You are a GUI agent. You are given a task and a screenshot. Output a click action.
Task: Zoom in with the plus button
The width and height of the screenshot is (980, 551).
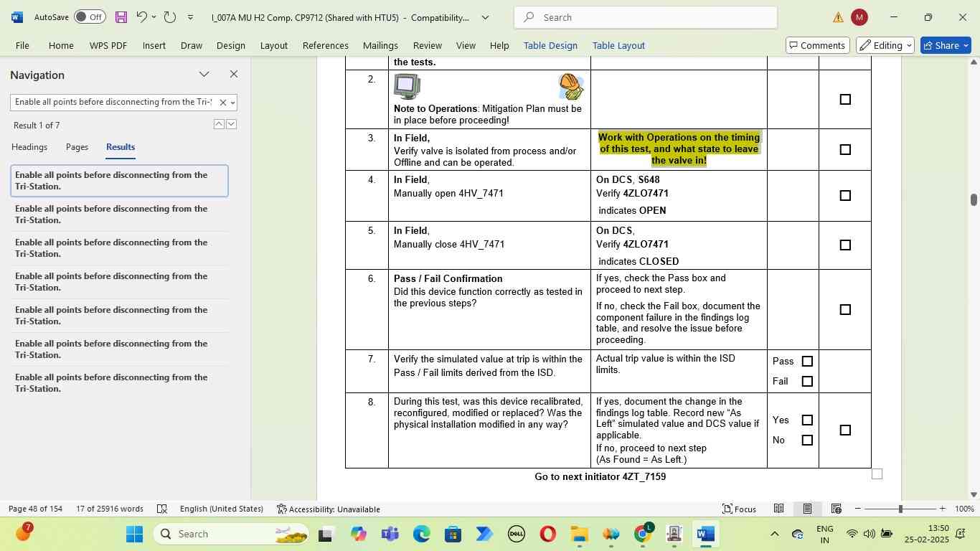point(943,509)
